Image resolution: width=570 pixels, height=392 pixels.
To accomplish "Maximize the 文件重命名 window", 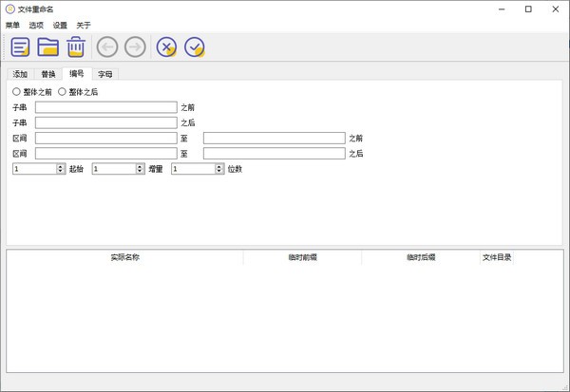I will tap(528, 9).
